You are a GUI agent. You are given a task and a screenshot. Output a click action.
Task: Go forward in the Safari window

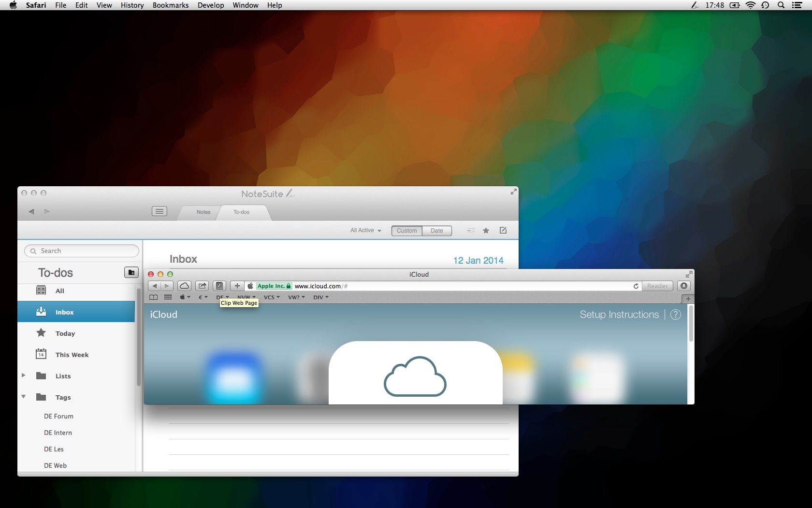(x=167, y=286)
